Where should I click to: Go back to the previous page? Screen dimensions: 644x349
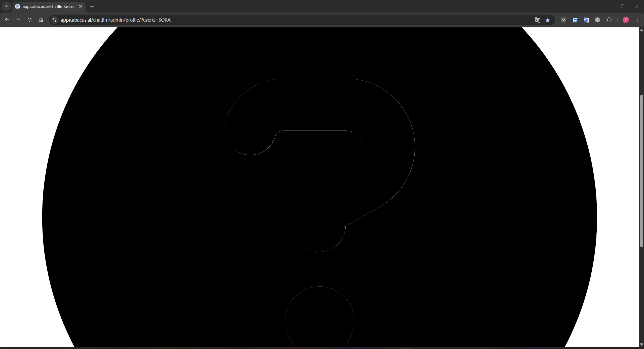pos(7,20)
